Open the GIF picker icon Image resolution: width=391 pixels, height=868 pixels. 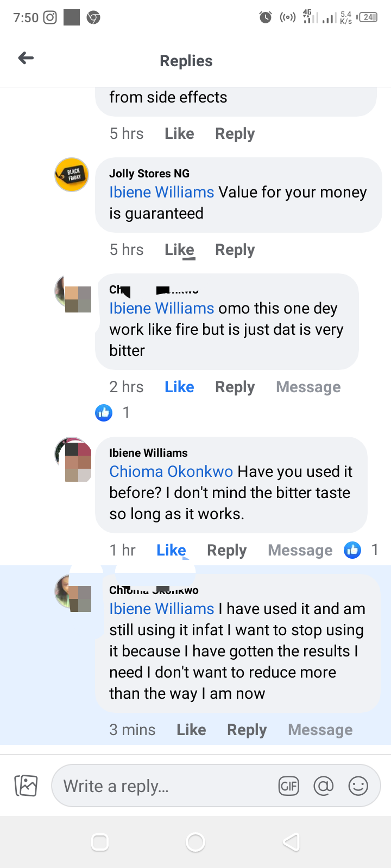[x=288, y=786]
